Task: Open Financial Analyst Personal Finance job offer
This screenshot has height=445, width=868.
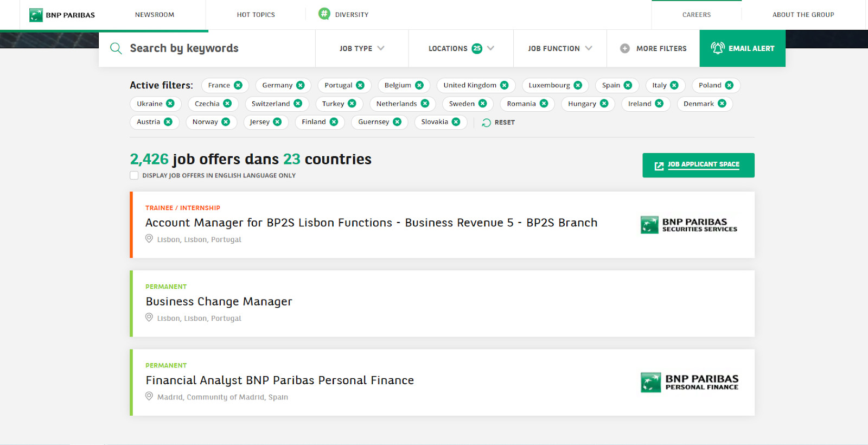Action: pos(279,380)
